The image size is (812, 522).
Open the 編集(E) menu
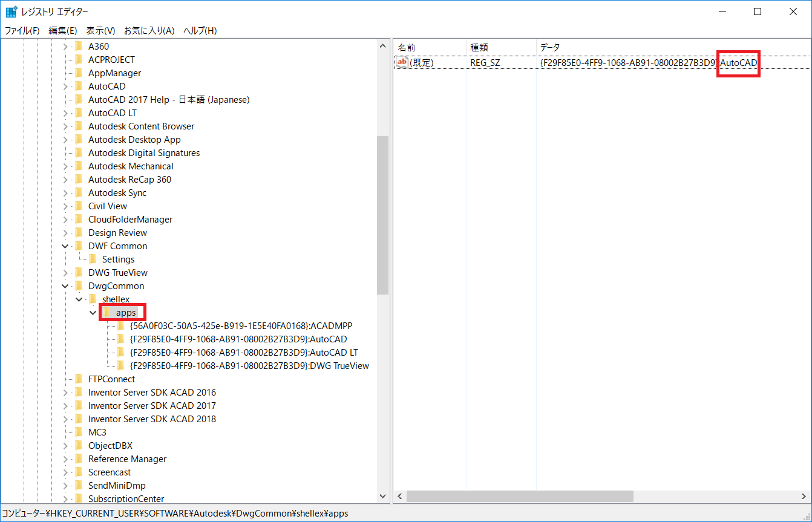pyautogui.click(x=62, y=30)
